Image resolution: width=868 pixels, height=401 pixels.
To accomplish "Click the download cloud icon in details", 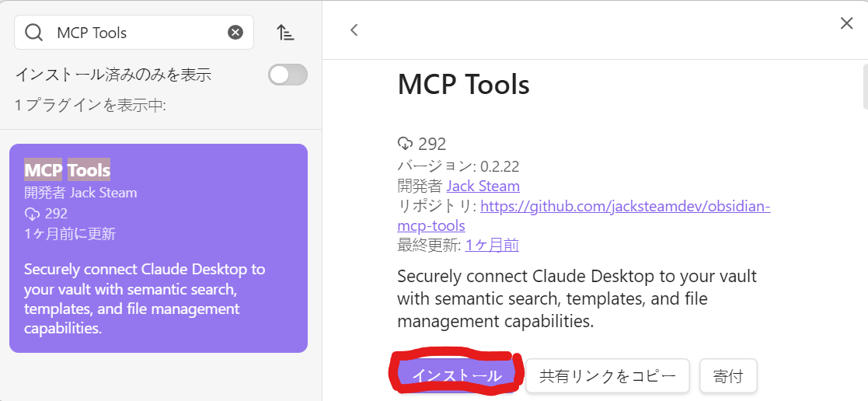I will [x=406, y=144].
